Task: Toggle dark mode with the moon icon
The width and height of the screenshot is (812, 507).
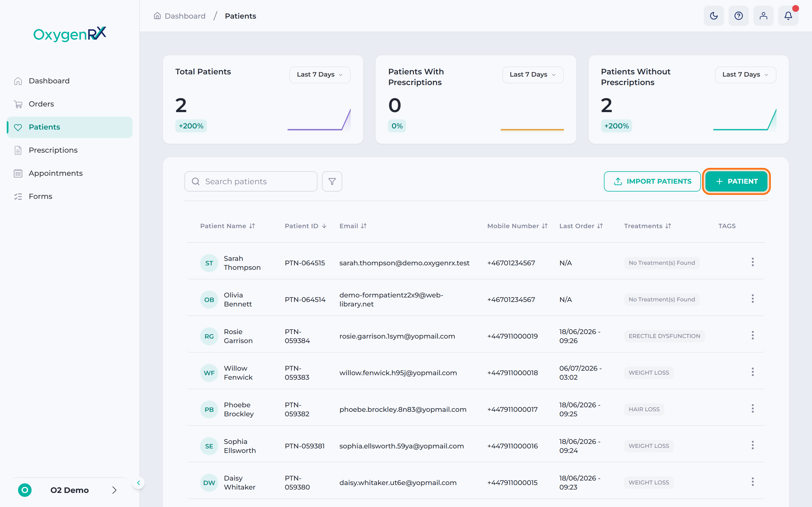Action: (714, 16)
